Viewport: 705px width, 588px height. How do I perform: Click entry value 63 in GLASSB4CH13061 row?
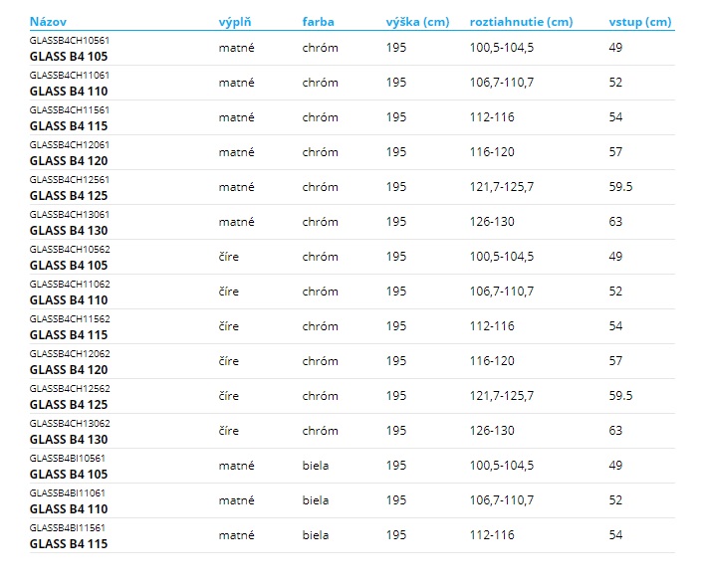click(615, 222)
